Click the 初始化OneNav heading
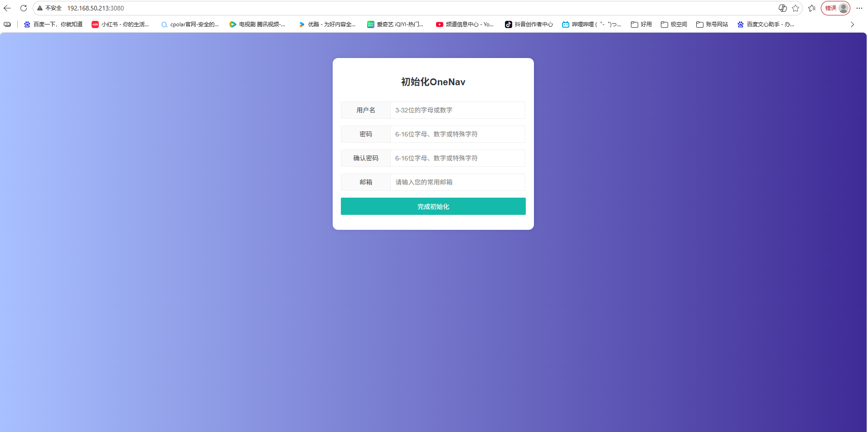Image resolution: width=868 pixels, height=432 pixels. (433, 82)
